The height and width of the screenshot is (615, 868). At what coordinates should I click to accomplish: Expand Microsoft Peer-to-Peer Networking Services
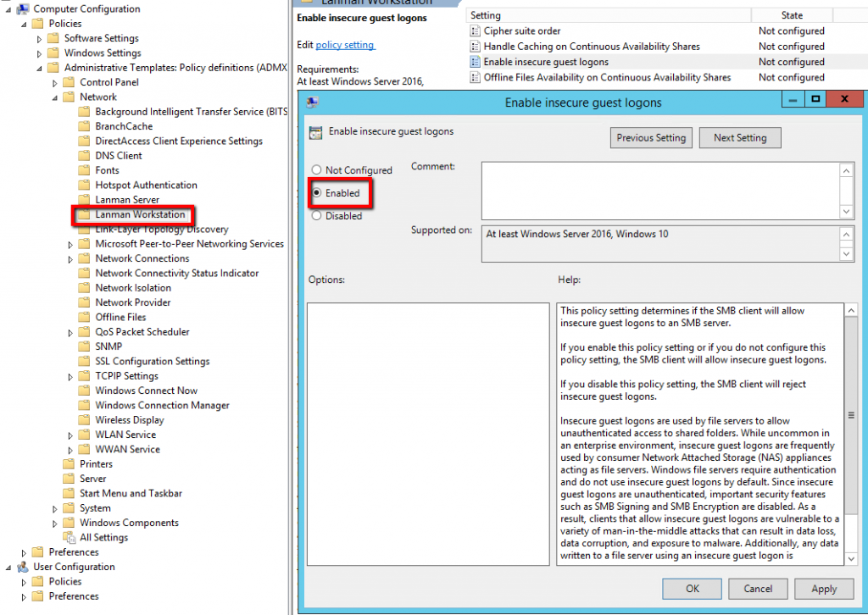tap(70, 245)
